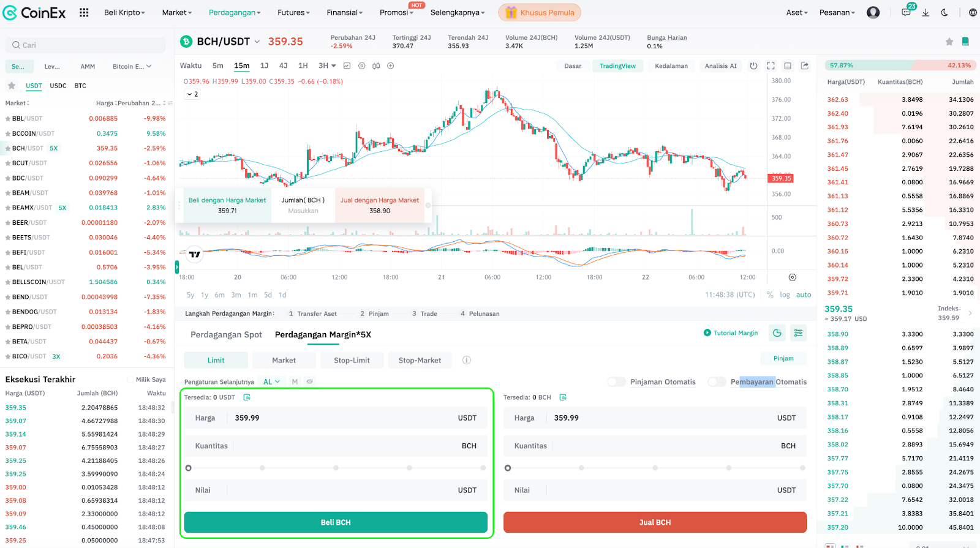Switch to Perdagangan Spot tab
980x548 pixels.
[226, 334]
